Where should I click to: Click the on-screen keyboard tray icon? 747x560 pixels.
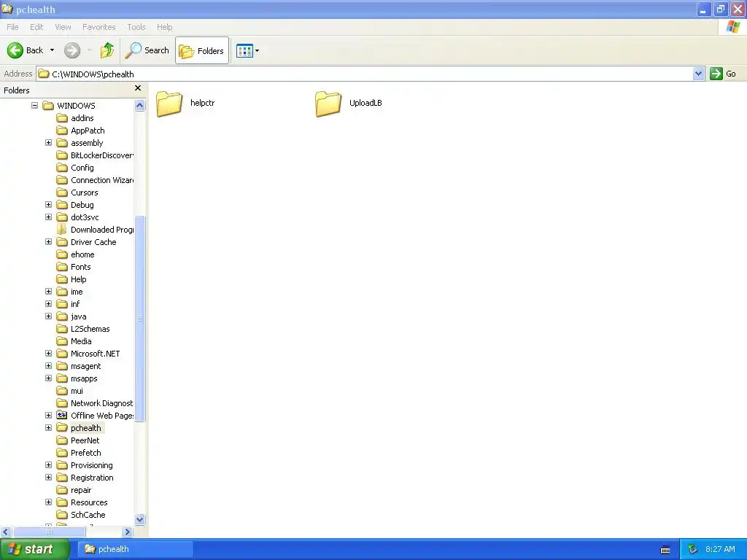pos(665,550)
